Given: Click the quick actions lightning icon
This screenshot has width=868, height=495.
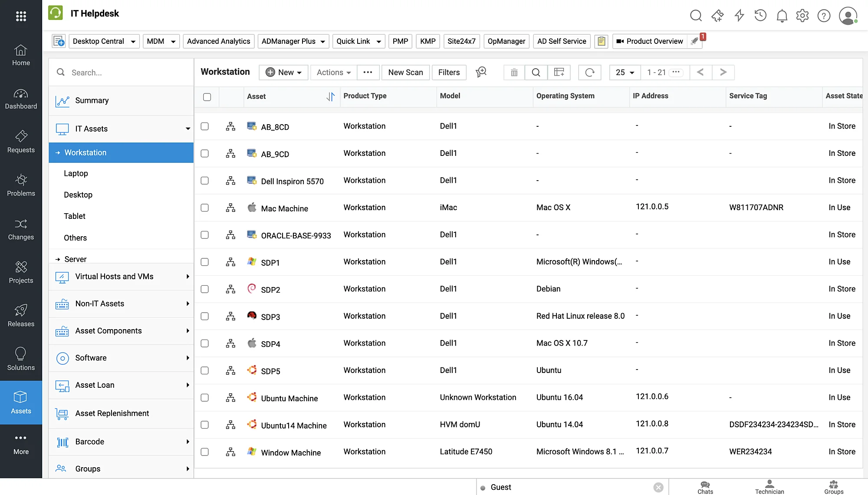Looking at the screenshot, I should (739, 16).
